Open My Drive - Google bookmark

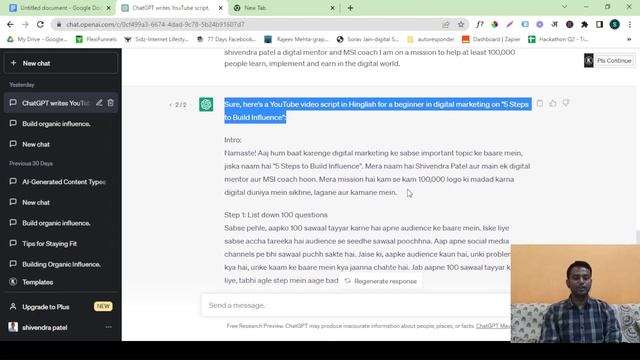click(37, 39)
